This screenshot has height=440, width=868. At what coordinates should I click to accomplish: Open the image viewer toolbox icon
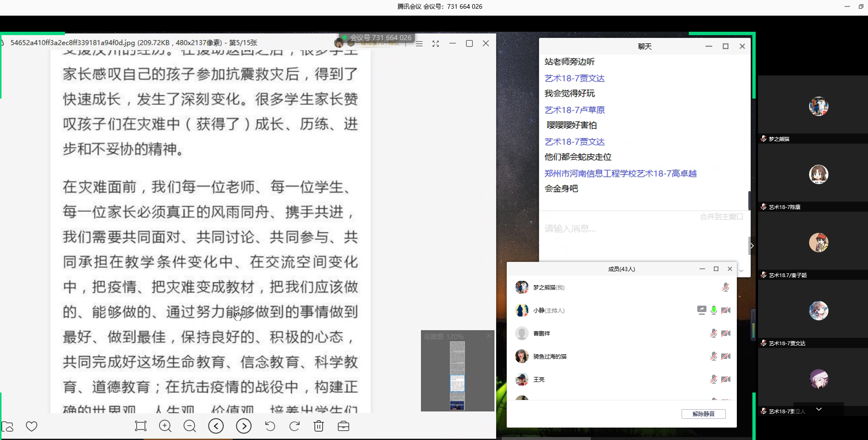[x=343, y=426]
